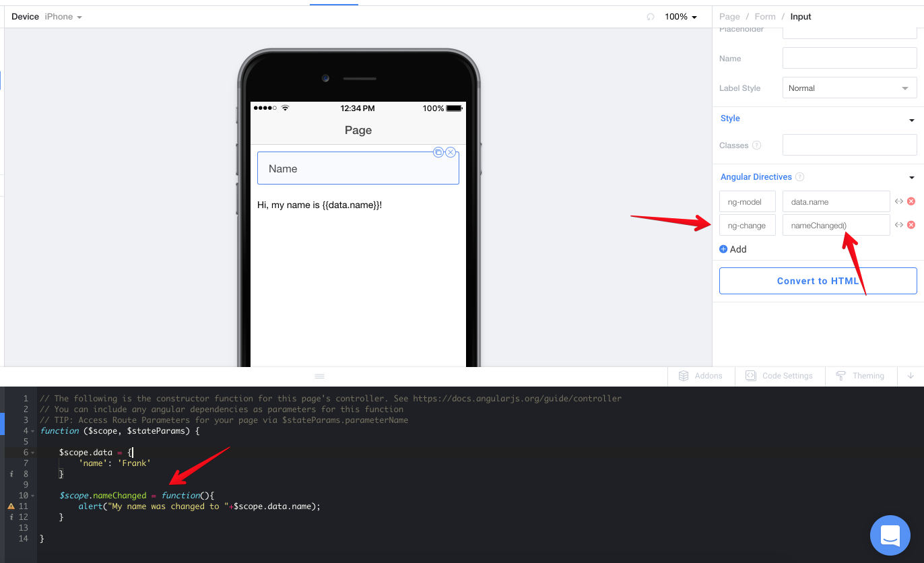Click the code panel drag handle
The image size is (924, 563).
click(x=320, y=376)
